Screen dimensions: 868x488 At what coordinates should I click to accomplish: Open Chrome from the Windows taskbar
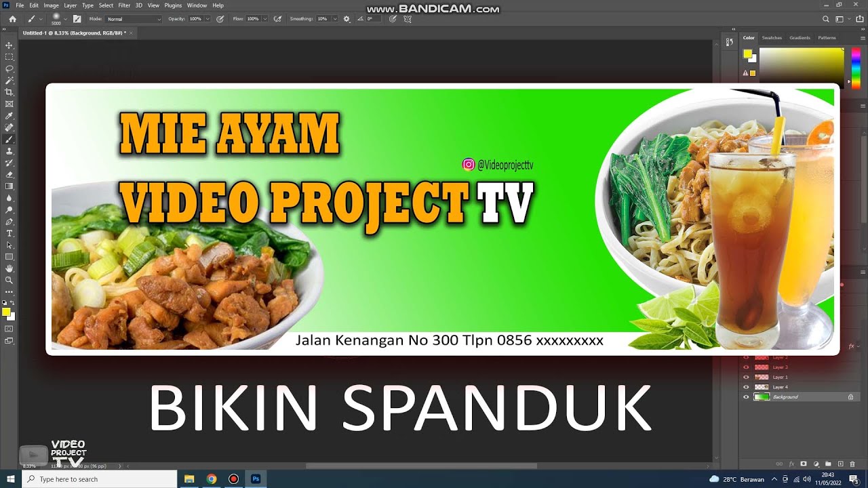coord(212,479)
